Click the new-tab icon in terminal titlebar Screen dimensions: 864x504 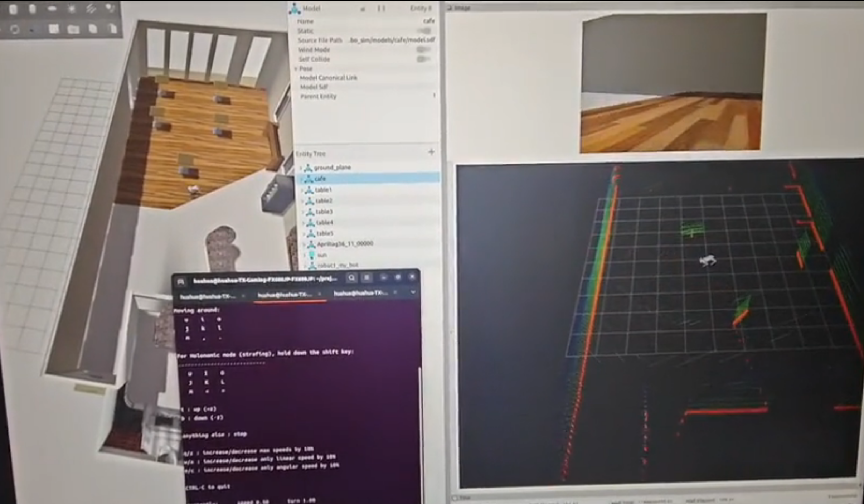(181, 282)
